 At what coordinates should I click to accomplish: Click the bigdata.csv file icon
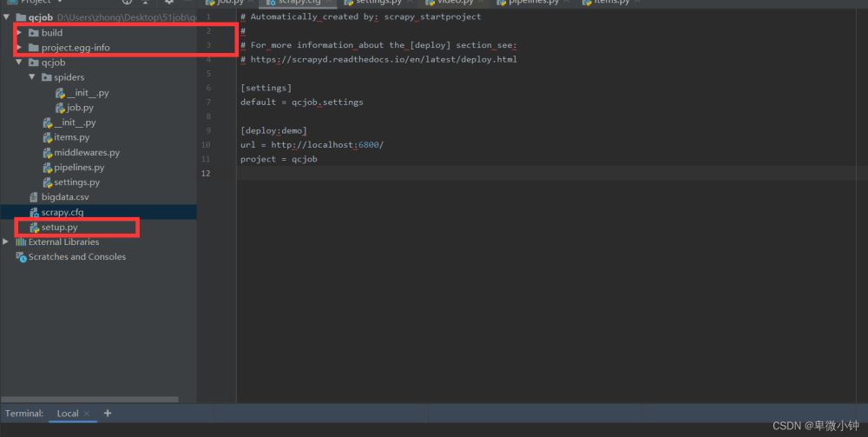(x=34, y=197)
